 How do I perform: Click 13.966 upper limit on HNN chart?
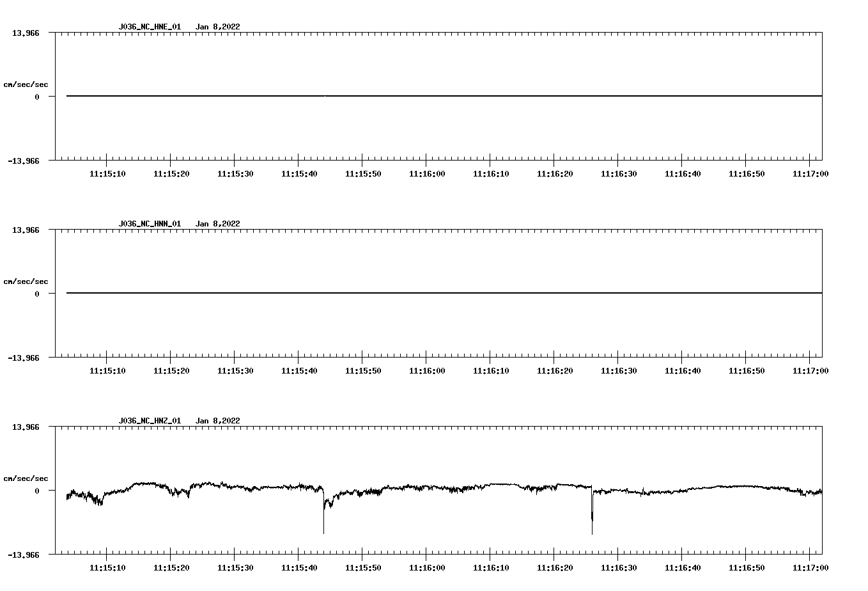pos(26,230)
